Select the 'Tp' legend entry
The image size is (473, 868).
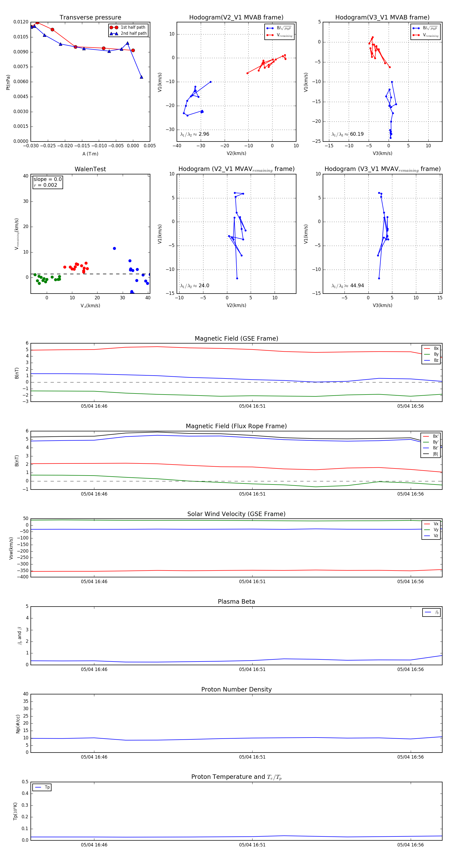click(42, 788)
